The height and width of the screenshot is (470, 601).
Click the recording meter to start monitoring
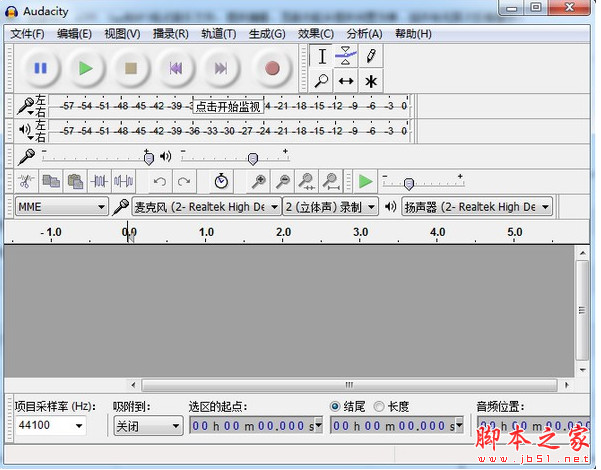(230, 106)
